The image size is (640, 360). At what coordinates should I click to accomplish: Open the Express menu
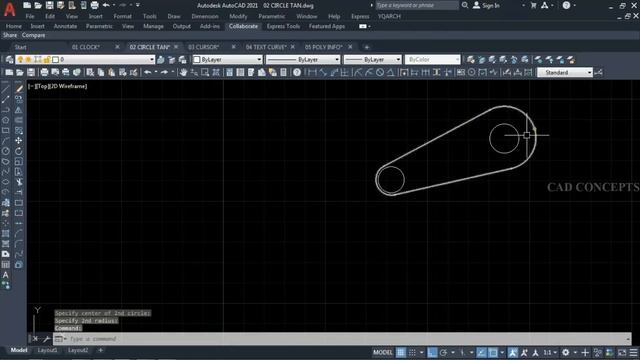tap(360, 16)
